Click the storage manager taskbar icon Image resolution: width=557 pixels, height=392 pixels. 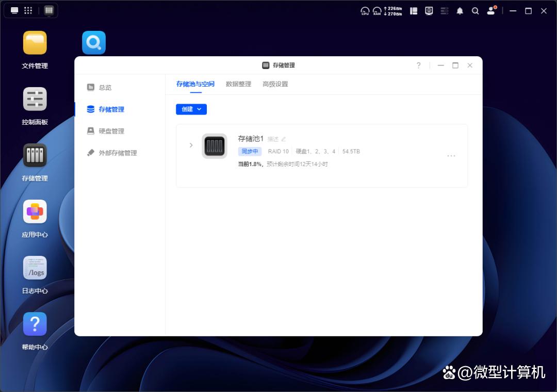click(x=49, y=10)
